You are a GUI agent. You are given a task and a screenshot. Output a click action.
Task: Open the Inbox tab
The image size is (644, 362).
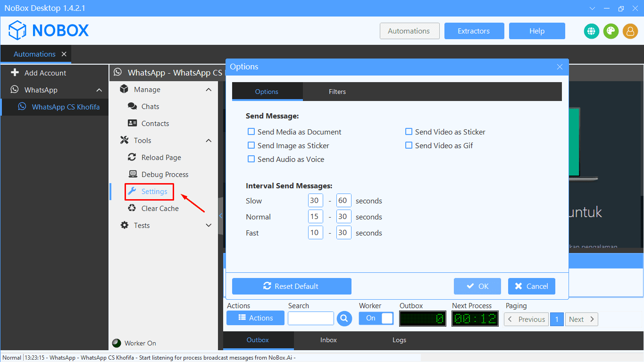coord(328,340)
